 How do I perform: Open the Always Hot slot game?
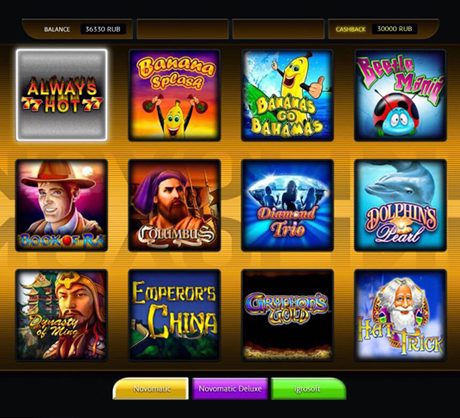pos(62,95)
